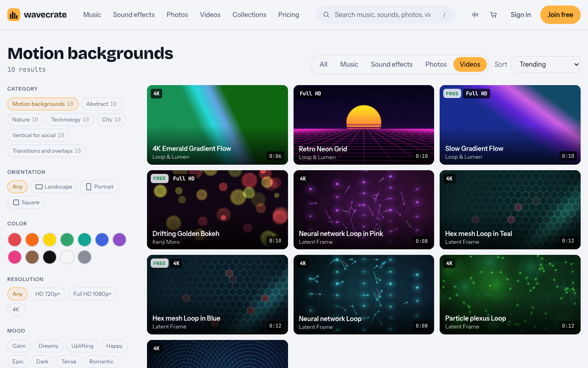This screenshot has width=588, height=368.
Task: Pick the brown color swatch
Action: 32,257
